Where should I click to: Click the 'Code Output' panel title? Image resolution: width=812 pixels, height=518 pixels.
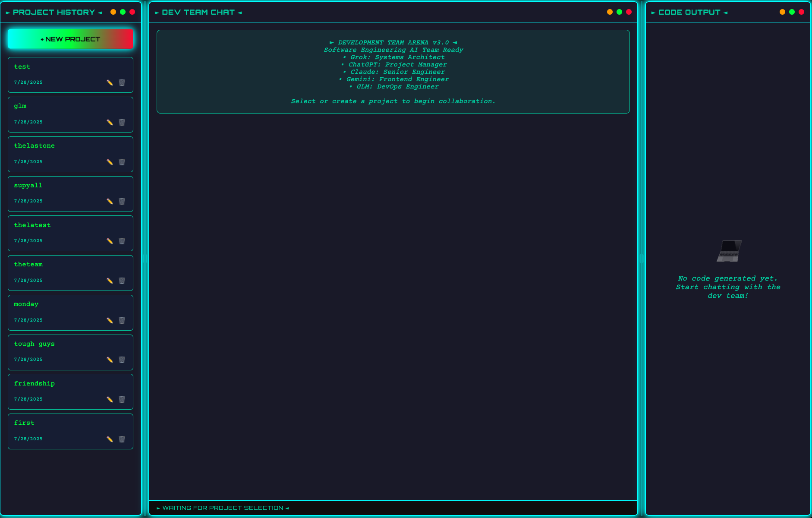(x=689, y=13)
